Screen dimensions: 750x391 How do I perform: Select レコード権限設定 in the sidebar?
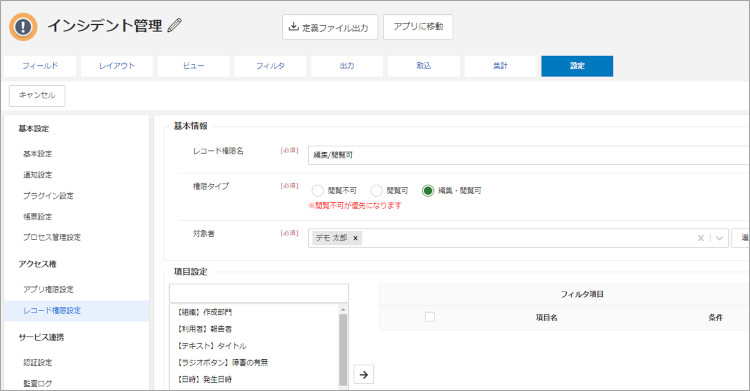[x=77, y=311]
